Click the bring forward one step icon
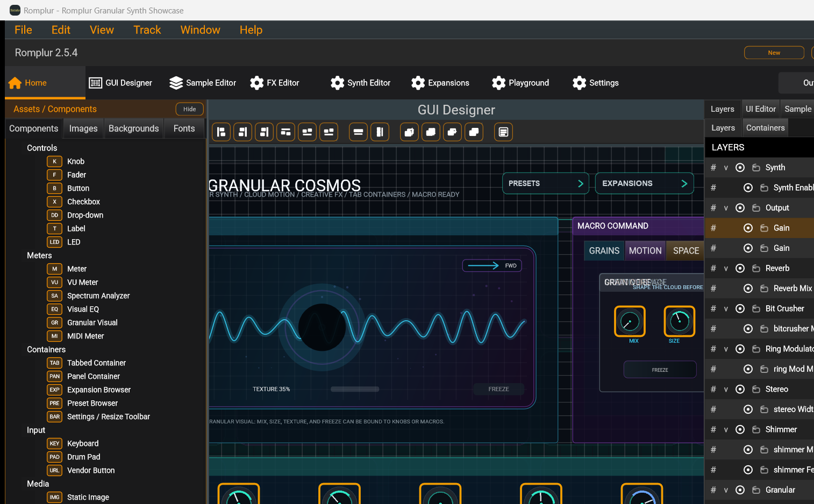Viewport: 814px width, 504px height. click(452, 132)
